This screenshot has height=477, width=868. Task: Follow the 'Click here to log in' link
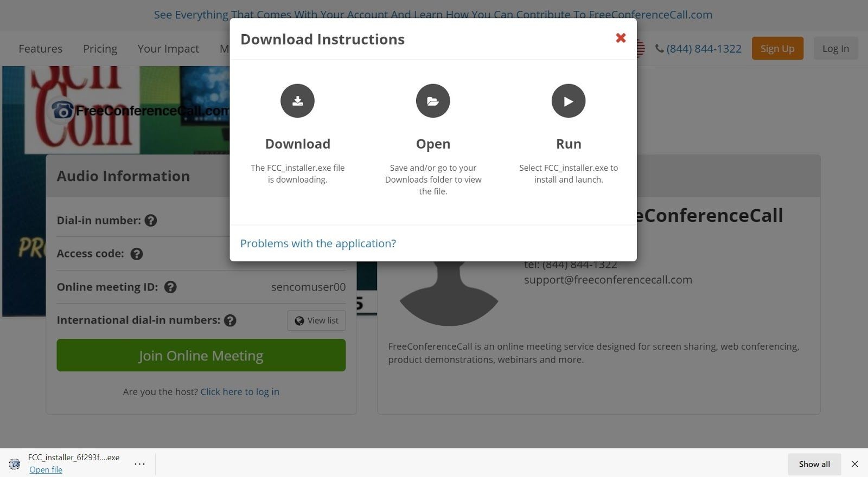[x=240, y=391]
